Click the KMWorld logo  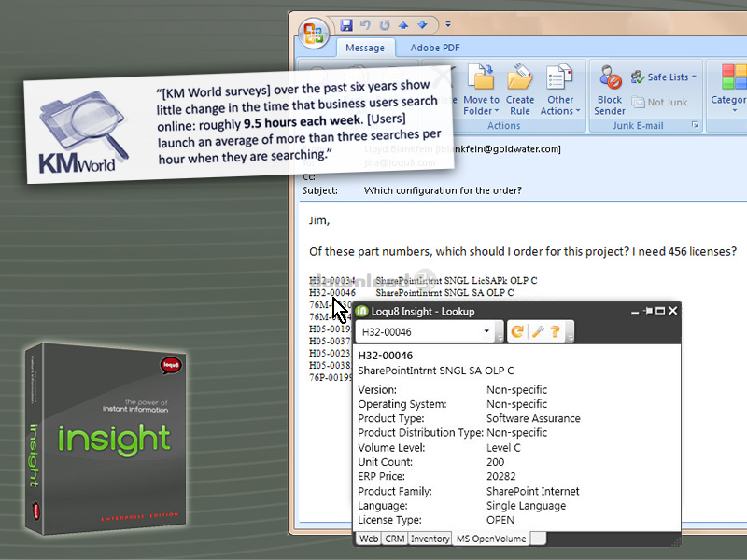(x=82, y=133)
